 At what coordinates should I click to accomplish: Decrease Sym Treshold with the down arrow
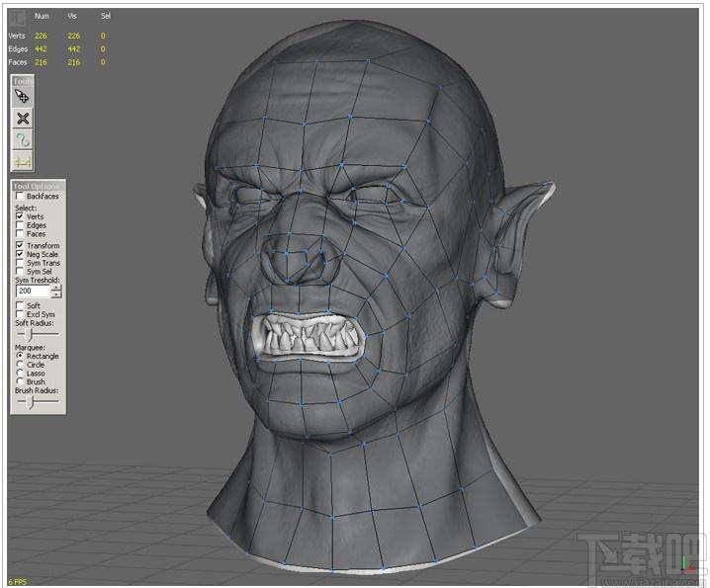56,294
